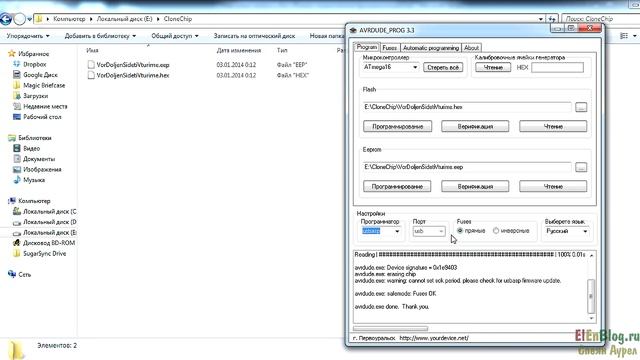Open SugarSync Drive in the sidebar
Screen dimensions: 640x360
click(x=40, y=253)
